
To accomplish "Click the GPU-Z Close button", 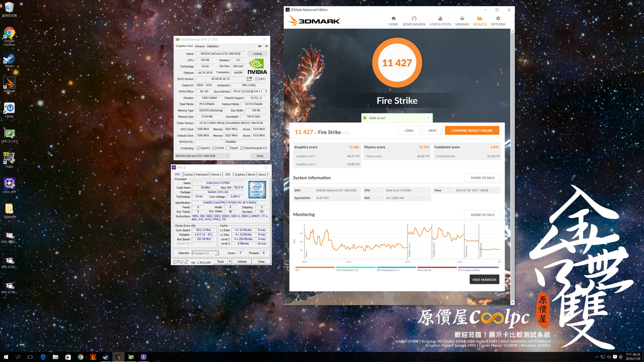I will pos(260,156).
